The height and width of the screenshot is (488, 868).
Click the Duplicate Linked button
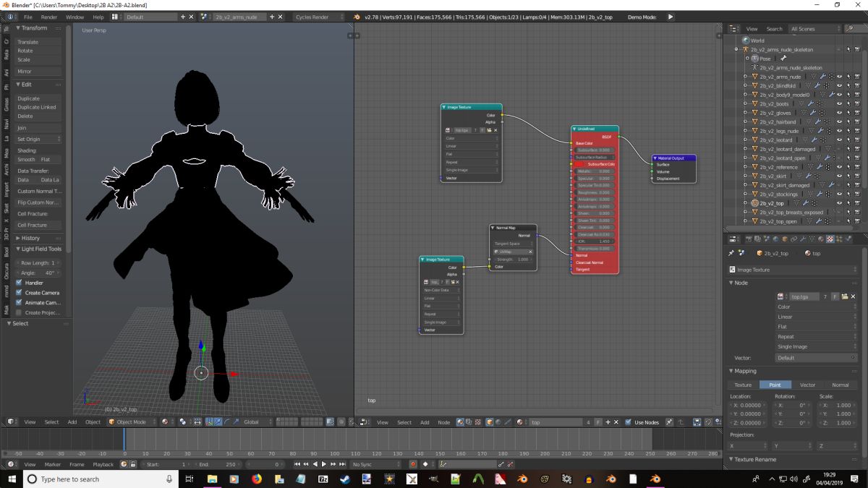(x=37, y=107)
